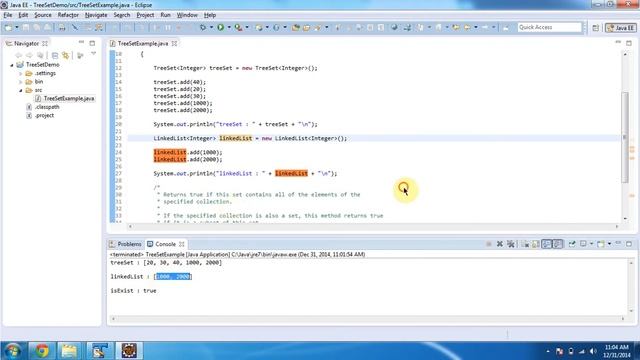Screen dimensions: 640x360
Task: Click the Pin Console icon
Action: (x=572, y=244)
